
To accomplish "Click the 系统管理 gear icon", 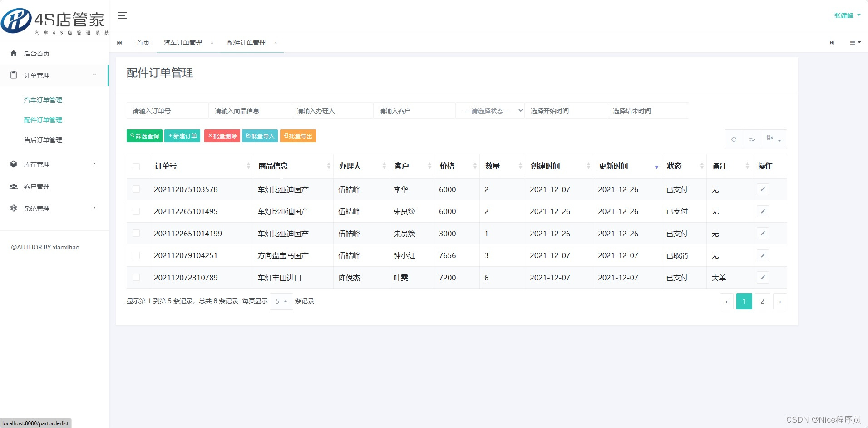I will coord(14,208).
